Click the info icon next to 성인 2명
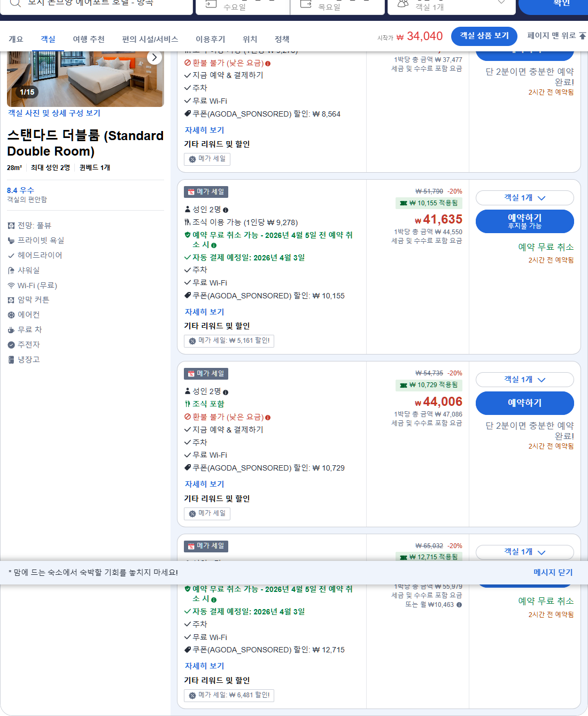The width and height of the screenshot is (588, 716). (226, 209)
